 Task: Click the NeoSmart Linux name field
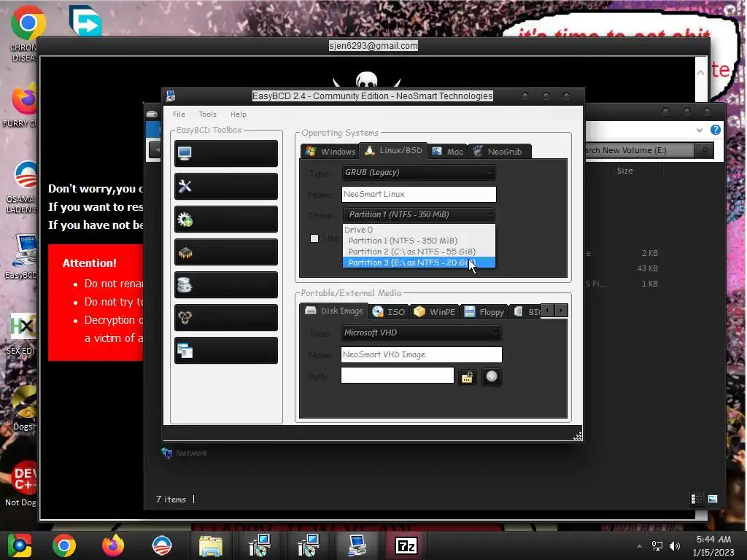click(419, 194)
